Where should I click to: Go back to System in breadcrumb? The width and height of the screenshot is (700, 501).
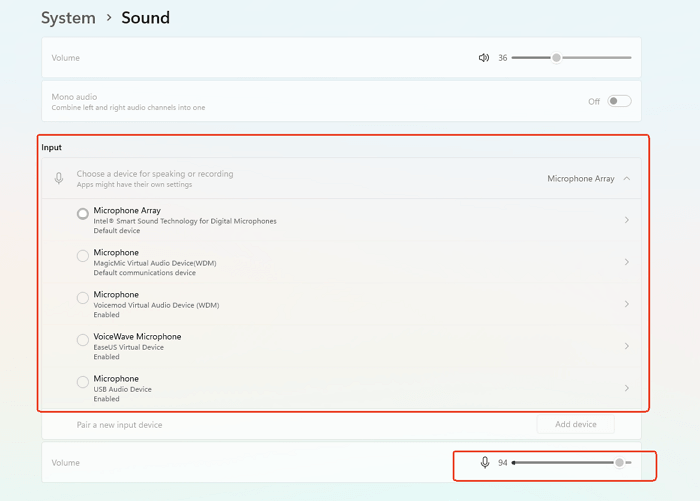coord(68,18)
